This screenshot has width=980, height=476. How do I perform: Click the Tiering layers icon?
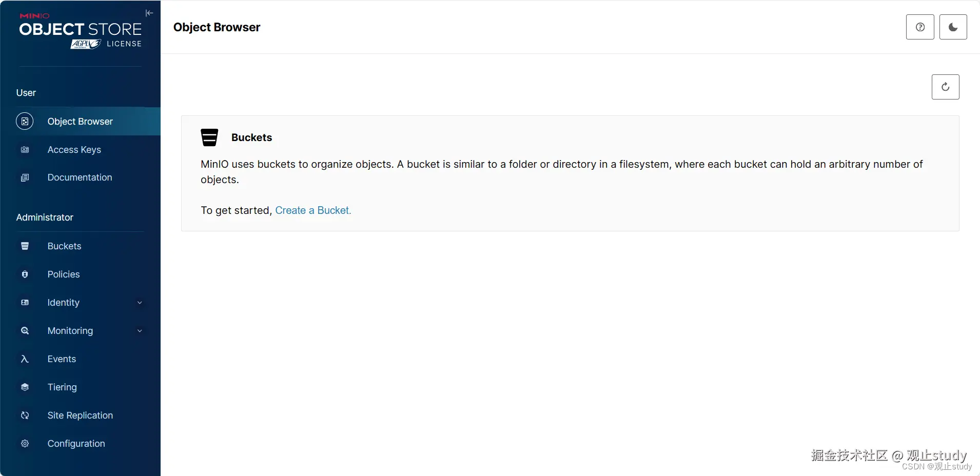pos(25,387)
